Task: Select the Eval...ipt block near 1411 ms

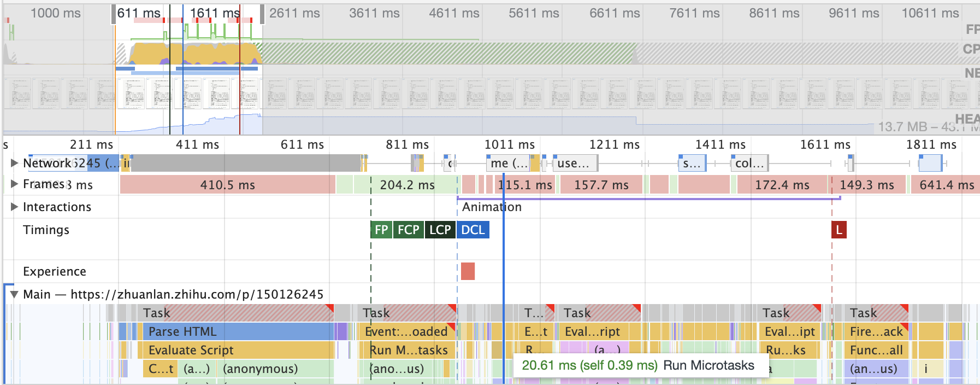Action: 789,331
